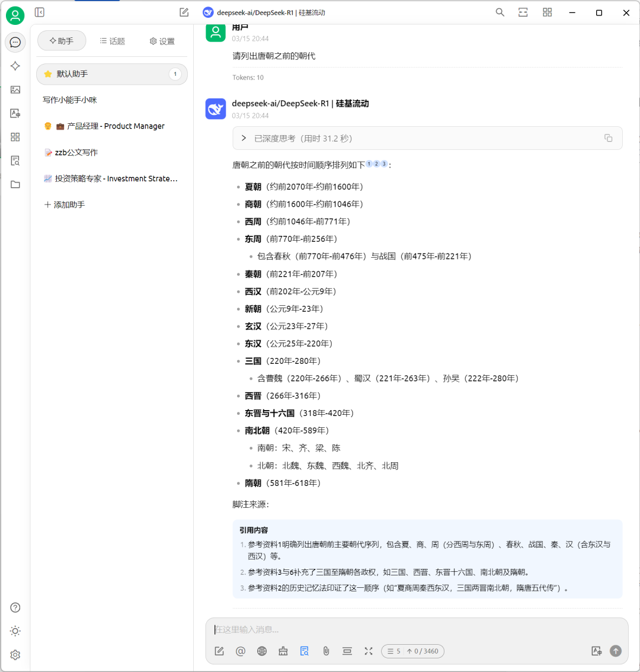Attach a file with the paperclip icon

pos(326,651)
